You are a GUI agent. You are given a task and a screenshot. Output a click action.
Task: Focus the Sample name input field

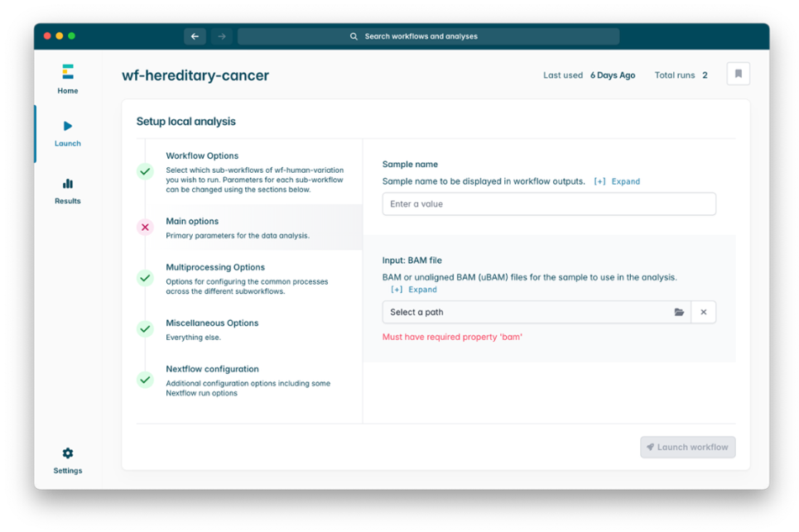coord(549,204)
